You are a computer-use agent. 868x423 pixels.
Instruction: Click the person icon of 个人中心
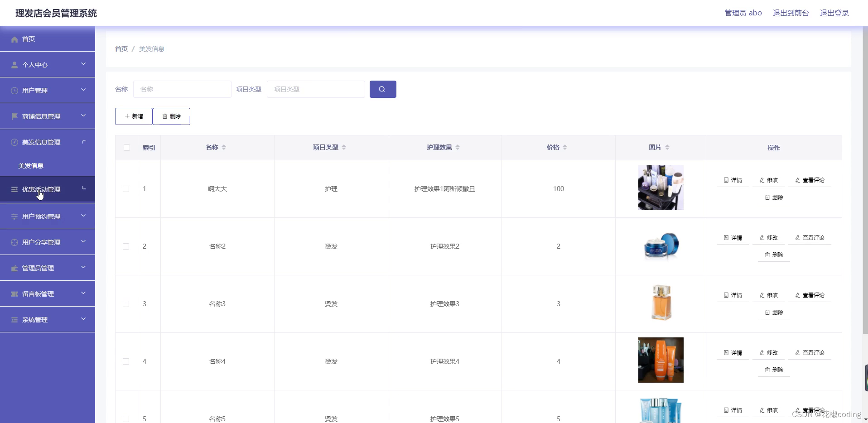pos(14,65)
